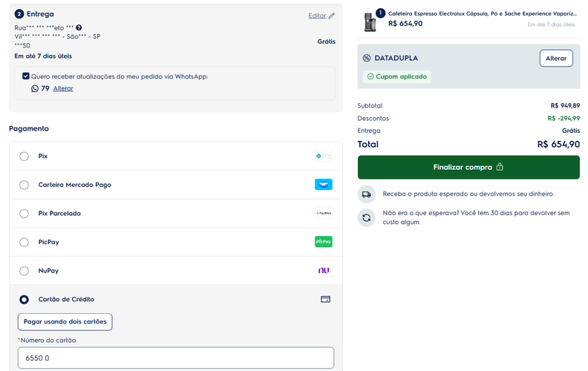Click the credit card icon
Screen dimensions: 588x371
[x=325, y=299]
